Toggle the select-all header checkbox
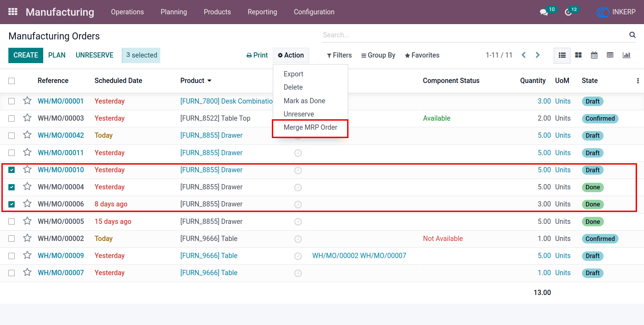 11,81
